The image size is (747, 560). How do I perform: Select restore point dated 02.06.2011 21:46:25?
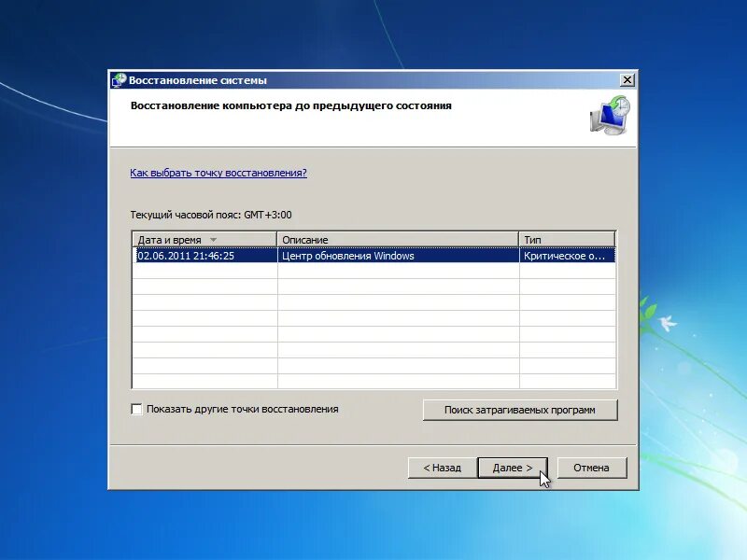(x=374, y=256)
